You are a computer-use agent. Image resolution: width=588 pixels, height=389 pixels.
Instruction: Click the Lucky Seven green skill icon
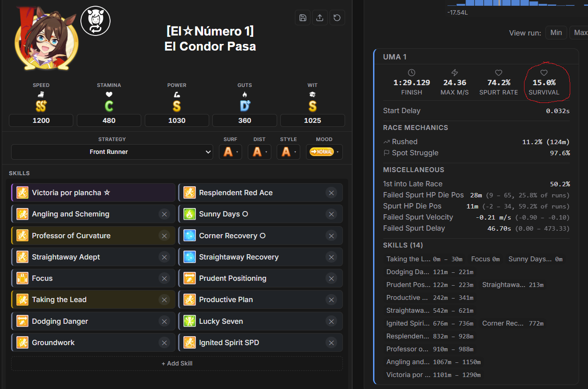(190, 321)
